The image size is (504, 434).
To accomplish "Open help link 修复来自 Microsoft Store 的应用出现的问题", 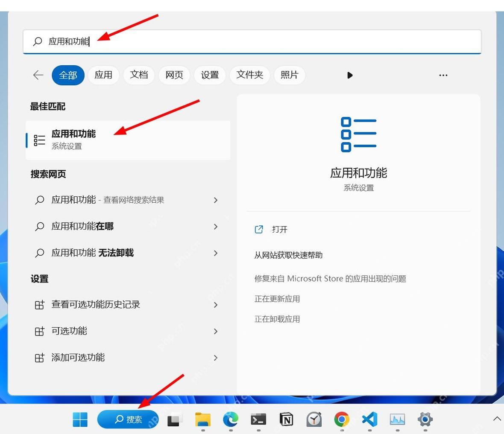I will point(330,279).
